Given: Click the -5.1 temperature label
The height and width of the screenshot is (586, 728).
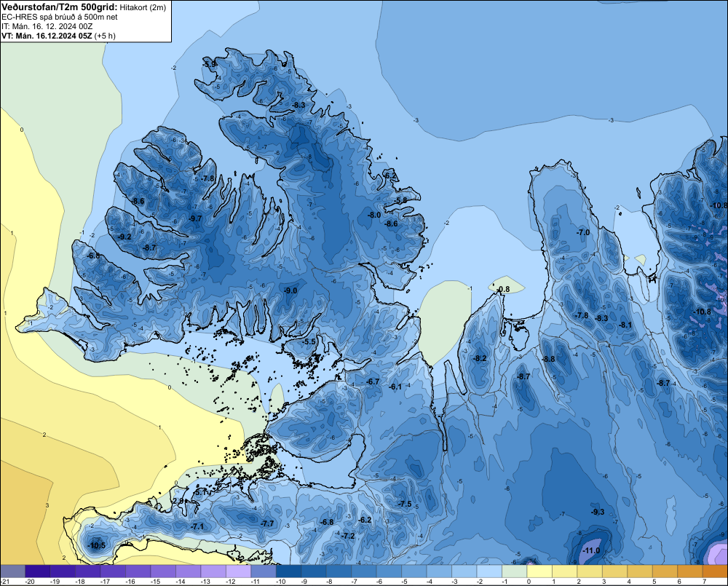Looking at the screenshot, I should coord(201,492).
